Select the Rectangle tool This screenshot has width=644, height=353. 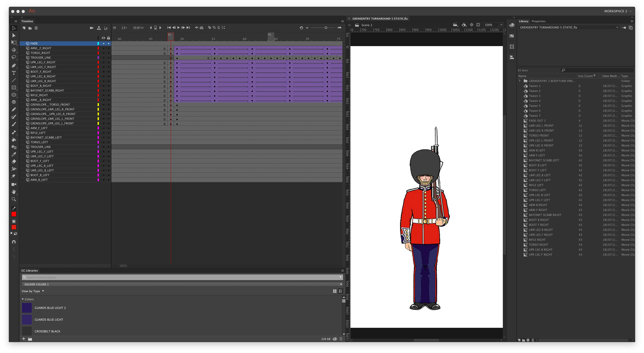point(14,88)
